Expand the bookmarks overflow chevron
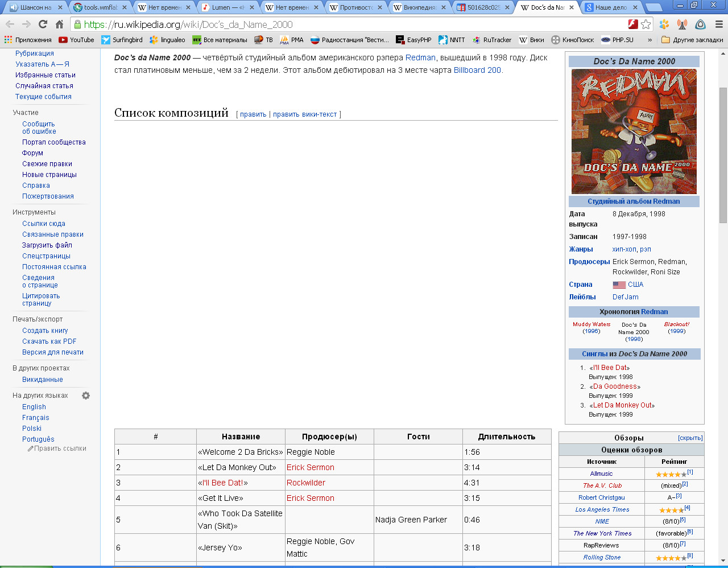The height and width of the screenshot is (568, 728). pyautogui.click(x=650, y=40)
